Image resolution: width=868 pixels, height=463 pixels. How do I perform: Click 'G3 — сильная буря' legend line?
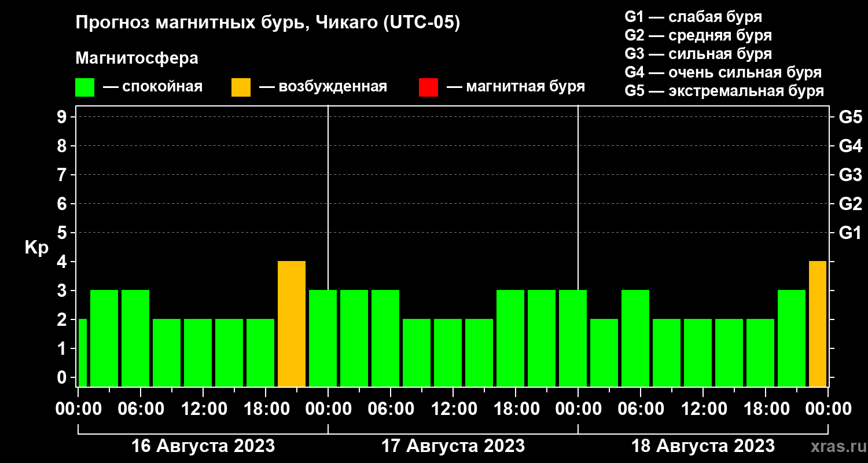698,54
